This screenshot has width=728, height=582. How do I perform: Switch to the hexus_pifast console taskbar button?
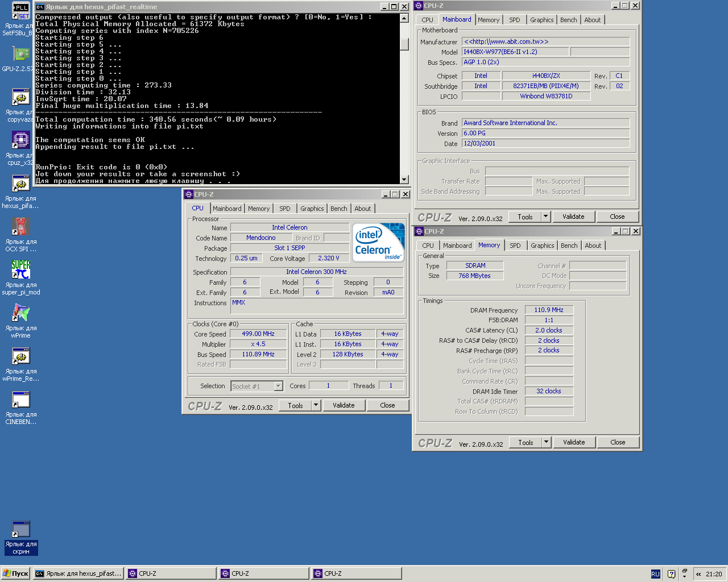[78, 573]
